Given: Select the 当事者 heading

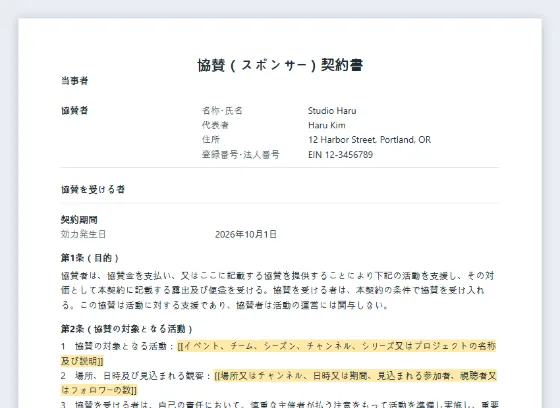Looking at the screenshot, I should tap(74, 81).
